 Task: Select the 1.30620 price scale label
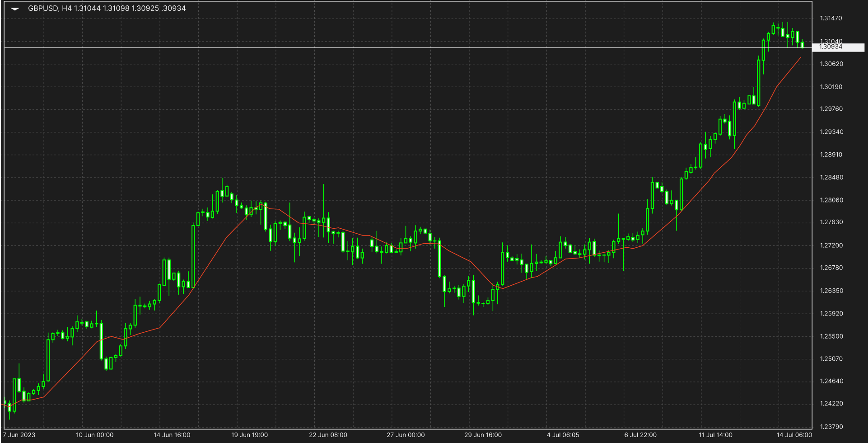(x=831, y=64)
